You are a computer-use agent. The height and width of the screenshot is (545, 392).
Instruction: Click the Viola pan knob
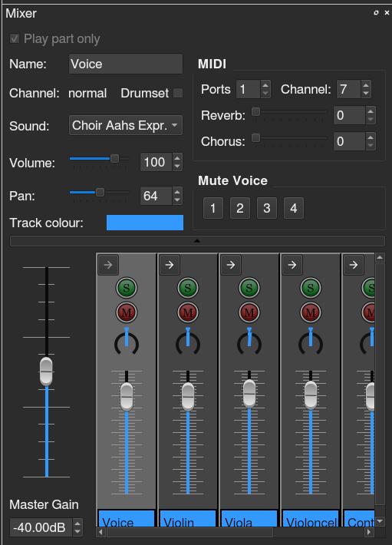pyautogui.click(x=249, y=342)
